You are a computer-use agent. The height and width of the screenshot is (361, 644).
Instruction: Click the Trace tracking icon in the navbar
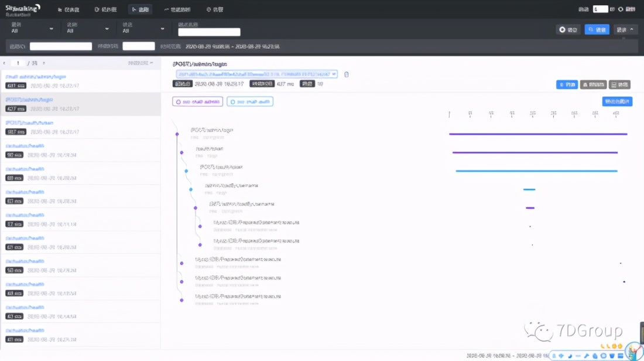pyautogui.click(x=141, y=9)
